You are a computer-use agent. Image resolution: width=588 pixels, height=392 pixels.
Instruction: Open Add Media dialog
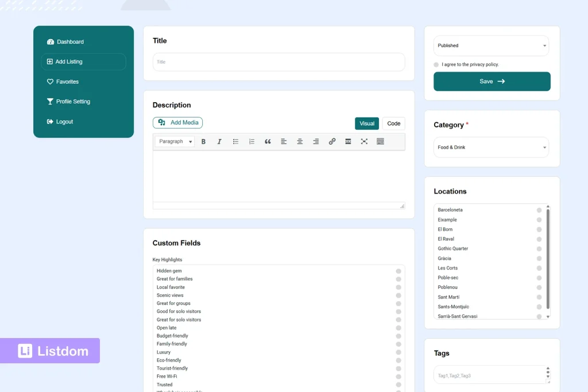click(x=178, y=123)
